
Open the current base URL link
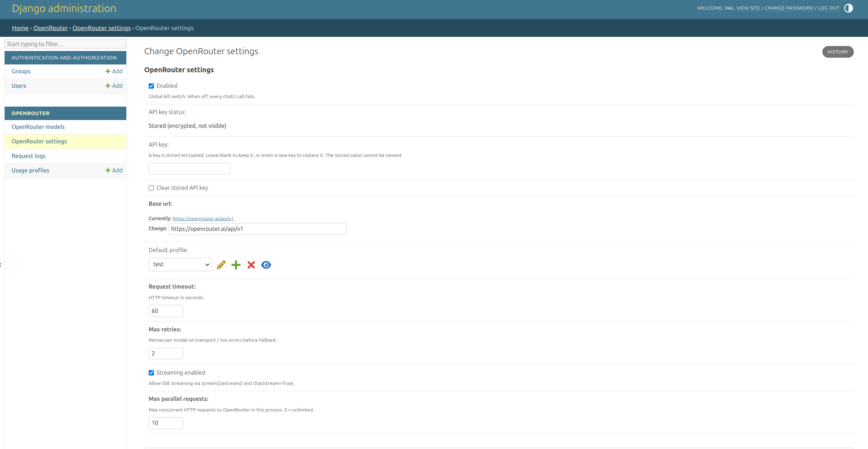[203, 218]
